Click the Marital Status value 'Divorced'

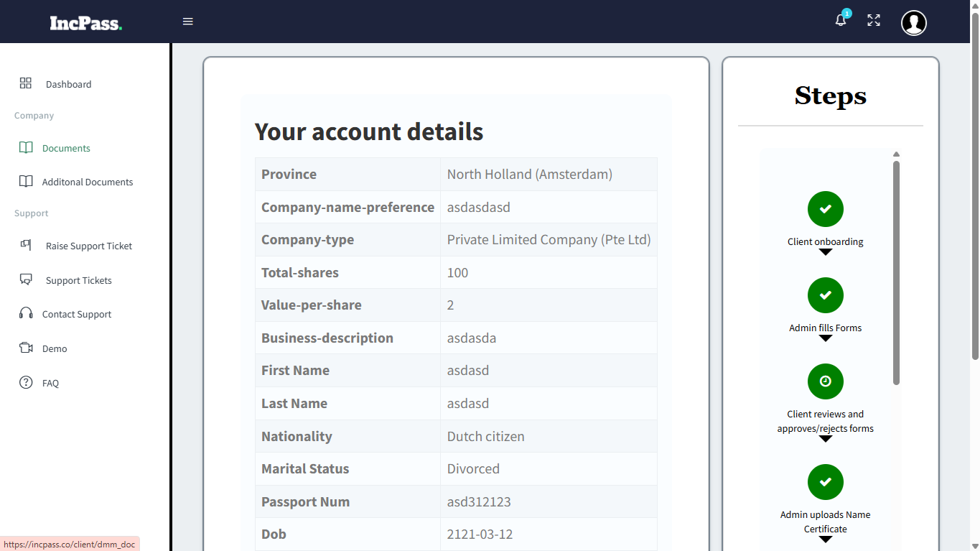(x=473, y=468)
